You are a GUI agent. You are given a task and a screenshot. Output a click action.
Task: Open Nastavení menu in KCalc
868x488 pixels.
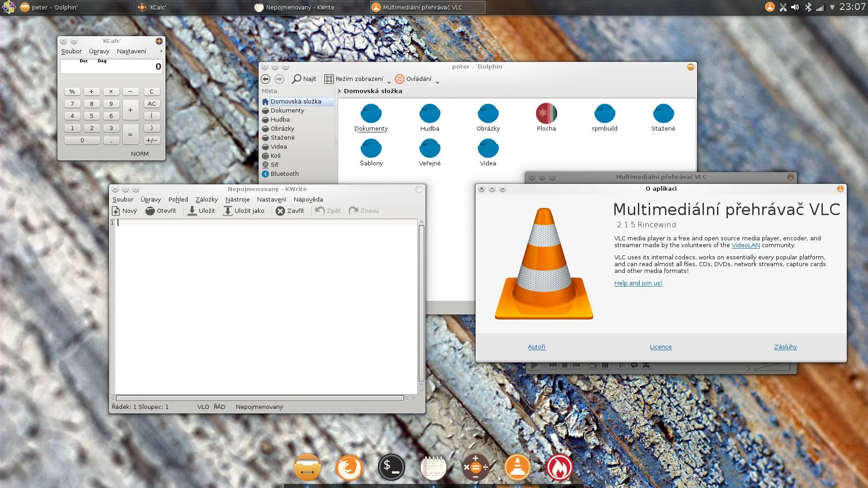click(x=132, y=52)
